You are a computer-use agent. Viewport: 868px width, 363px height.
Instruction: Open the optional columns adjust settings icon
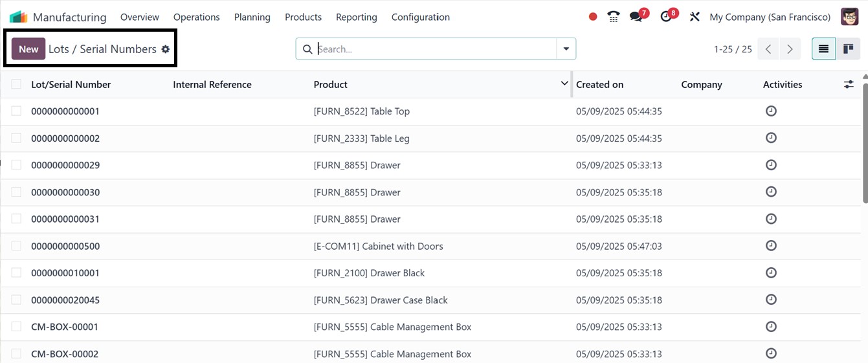click(849, 85)
